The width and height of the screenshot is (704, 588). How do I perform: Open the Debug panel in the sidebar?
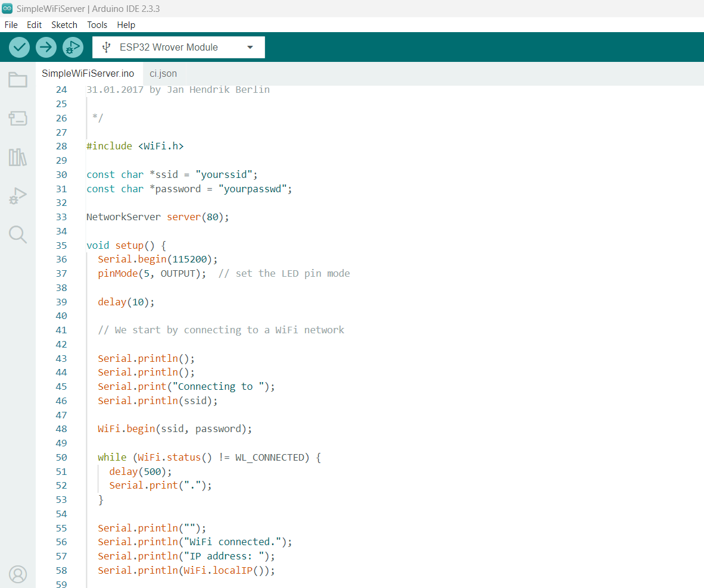(18, 196)
